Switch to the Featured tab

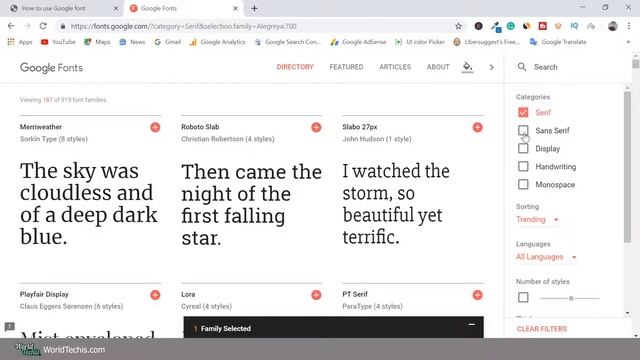[346, 67]
